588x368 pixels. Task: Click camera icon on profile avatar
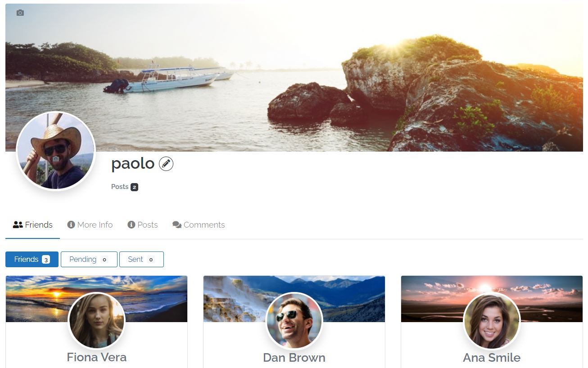(56, 159)
